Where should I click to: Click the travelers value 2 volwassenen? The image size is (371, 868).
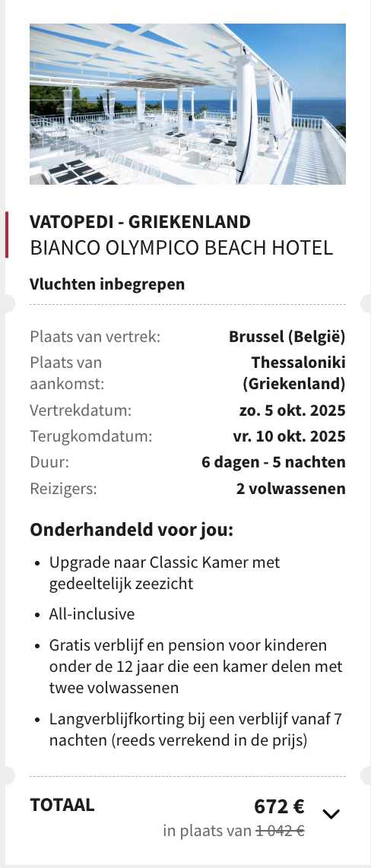tap(290, 488)
